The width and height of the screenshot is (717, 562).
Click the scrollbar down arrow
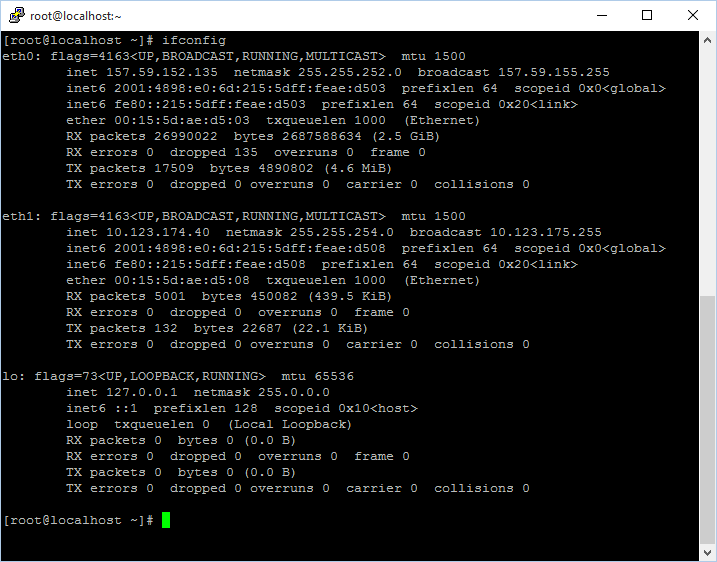point(707,552)
